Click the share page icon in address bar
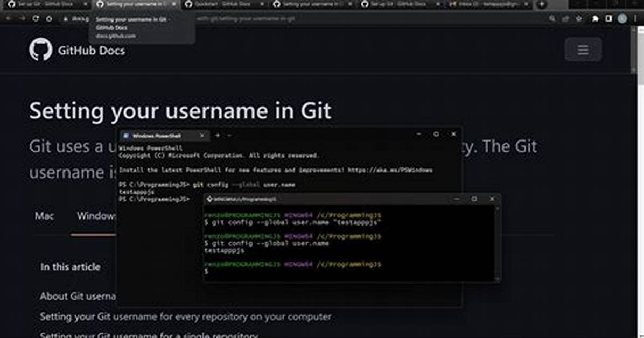The width and height of the screenshot is (644, 338). [565, 18]
